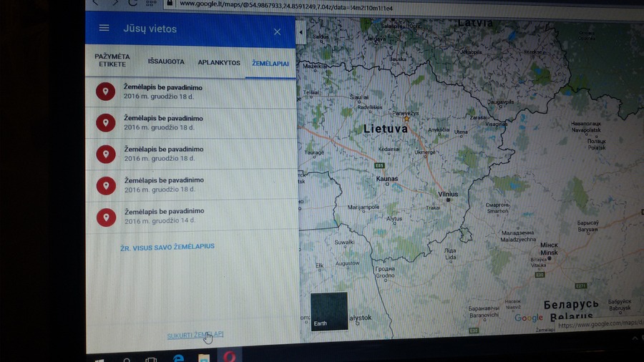Viewport: 644px width, 362px height.
Task: Click the Vilnius city label
Action: (x=448, y=194)
